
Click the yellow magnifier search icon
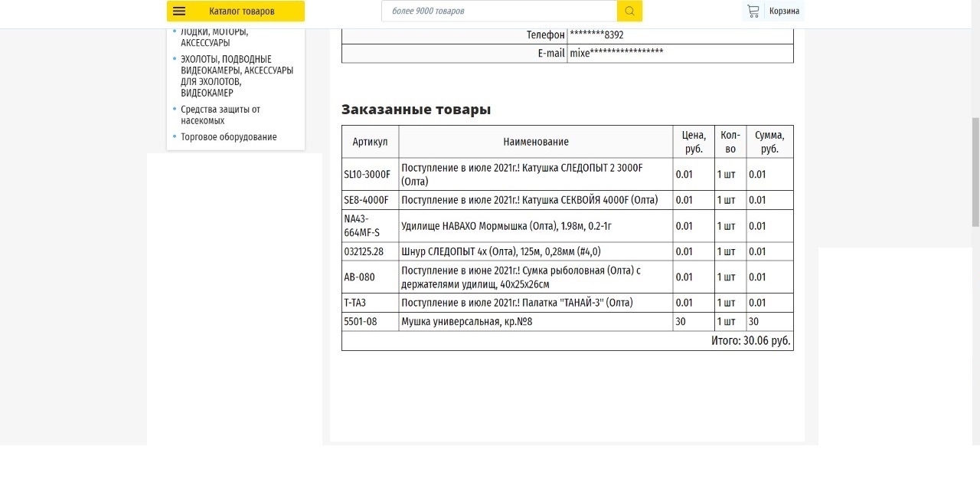[x=629, y=11]
